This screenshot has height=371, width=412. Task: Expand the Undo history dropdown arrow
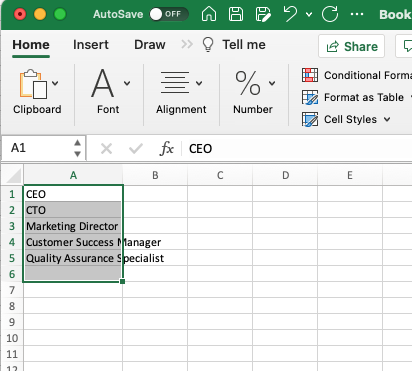point(309,14)
